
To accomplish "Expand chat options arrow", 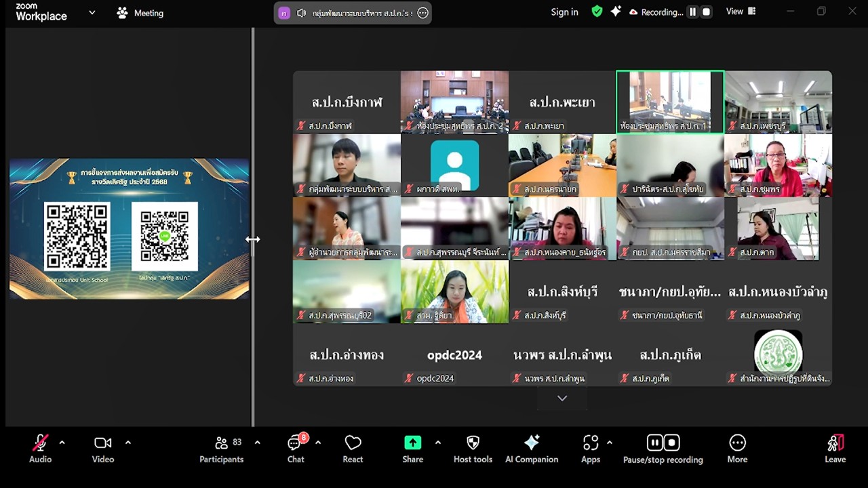I will (317, 443).
